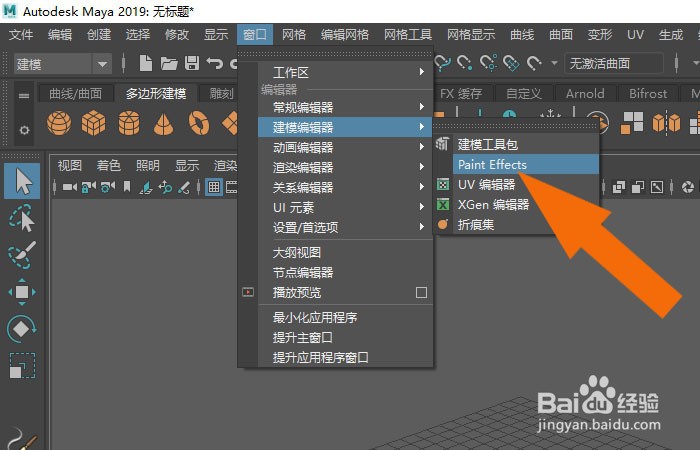The image size is (700, 450).
Task: Open the 编辑网格 menu
Action: [345, 34]
